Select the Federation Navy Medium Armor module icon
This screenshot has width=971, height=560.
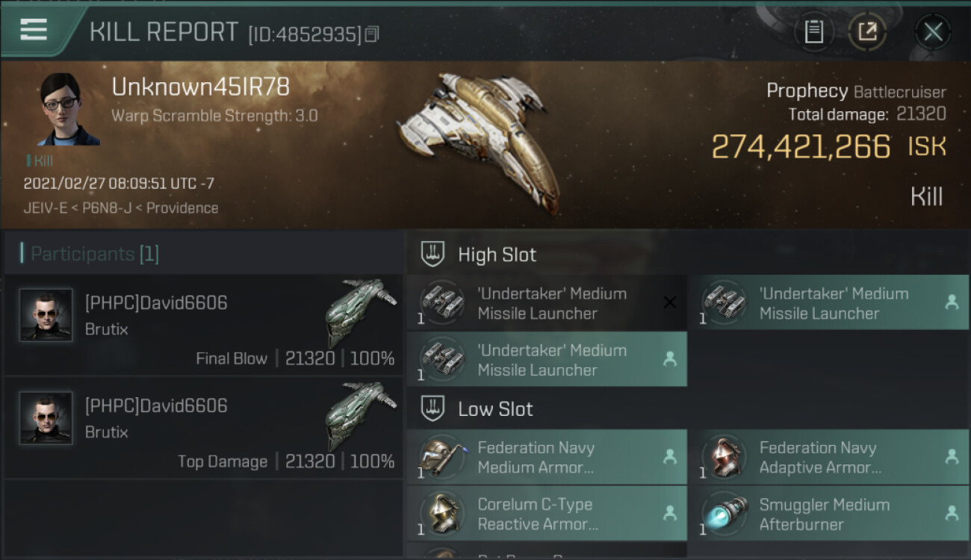coord(441,457)
